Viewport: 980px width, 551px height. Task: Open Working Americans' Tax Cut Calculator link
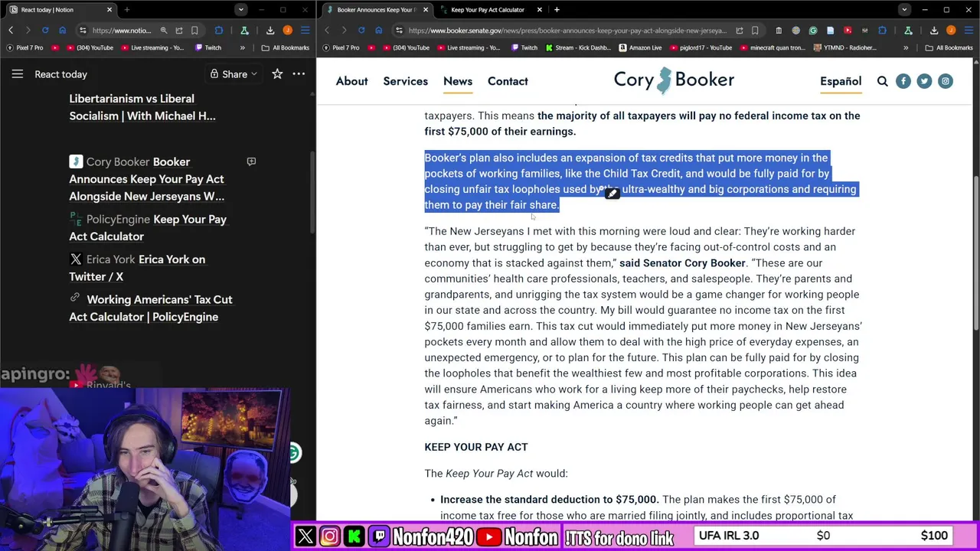pyautogui.click(x=151, y=308)
